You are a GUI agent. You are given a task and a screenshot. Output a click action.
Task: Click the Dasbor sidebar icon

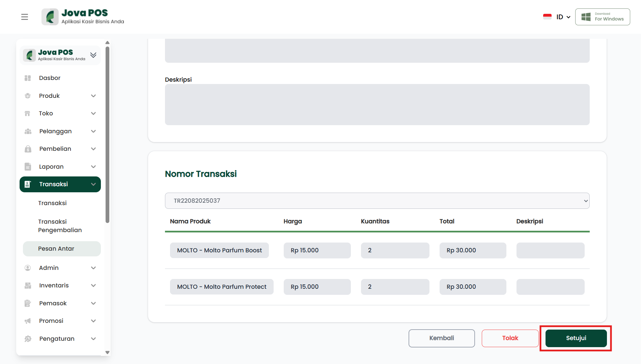[x=28, y=78]
